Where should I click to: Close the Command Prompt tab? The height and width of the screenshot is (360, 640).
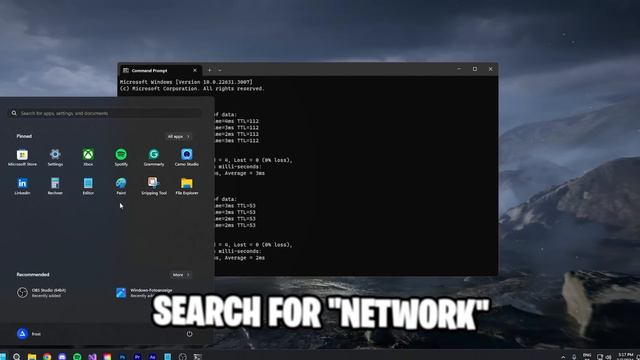(x=195, y=70)
